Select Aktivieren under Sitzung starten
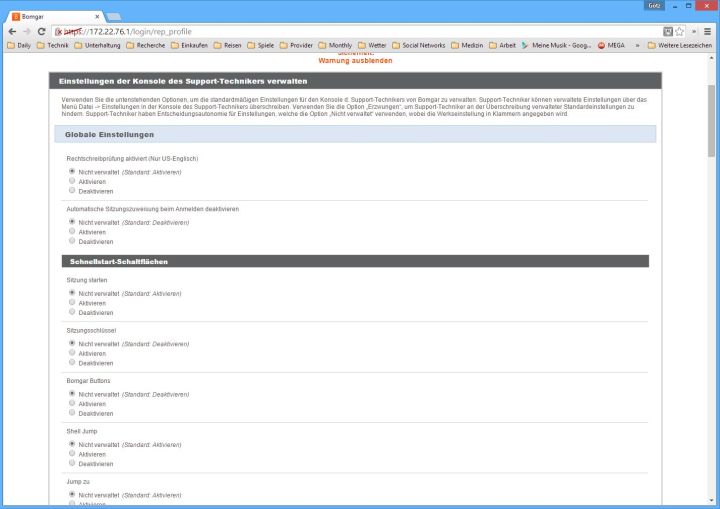Image resolution: width=720 pixels, height=509 pixels. point(72,303)
